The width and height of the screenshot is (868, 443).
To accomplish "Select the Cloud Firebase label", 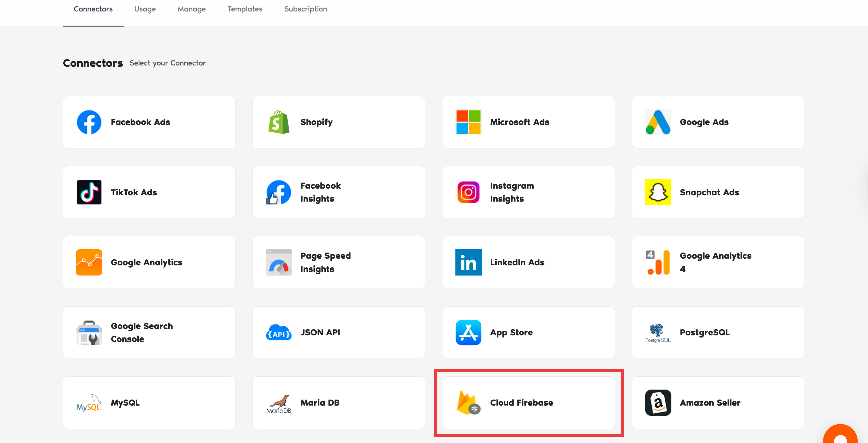I will pos(521,403).
